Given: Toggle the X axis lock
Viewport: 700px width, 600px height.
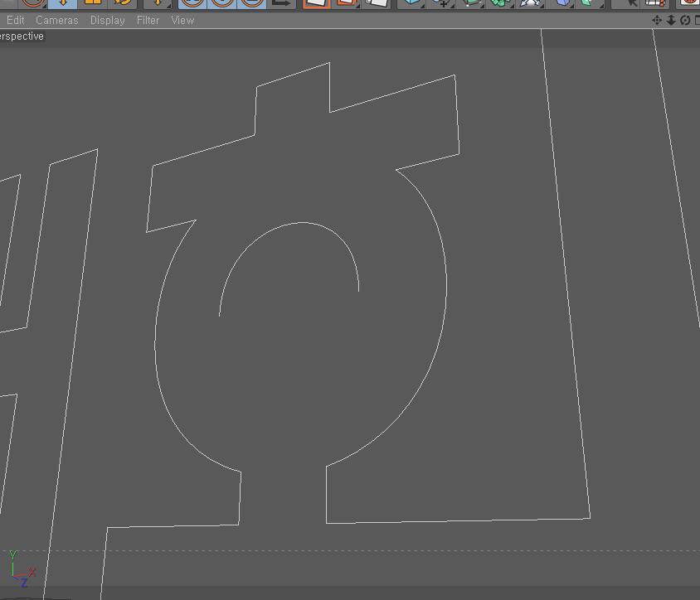Looking at the screenshot, I should (192, 3).
